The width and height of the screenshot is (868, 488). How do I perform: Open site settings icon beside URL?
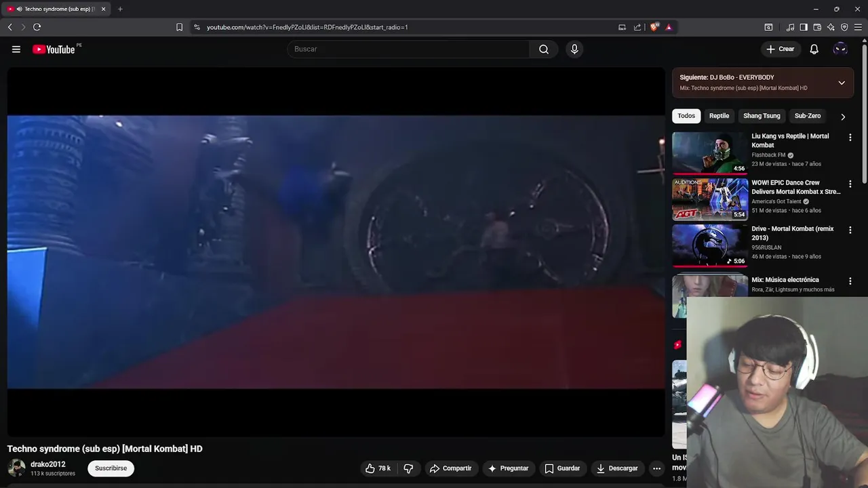[197, 27]
